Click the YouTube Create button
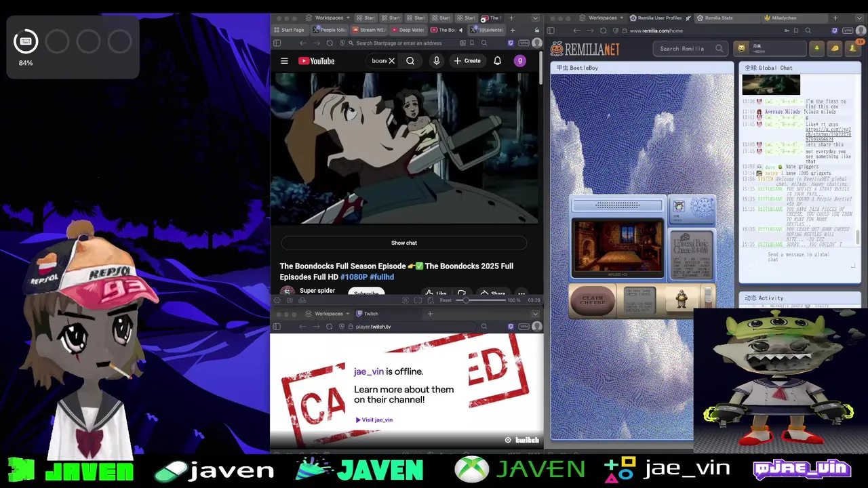 467,61
